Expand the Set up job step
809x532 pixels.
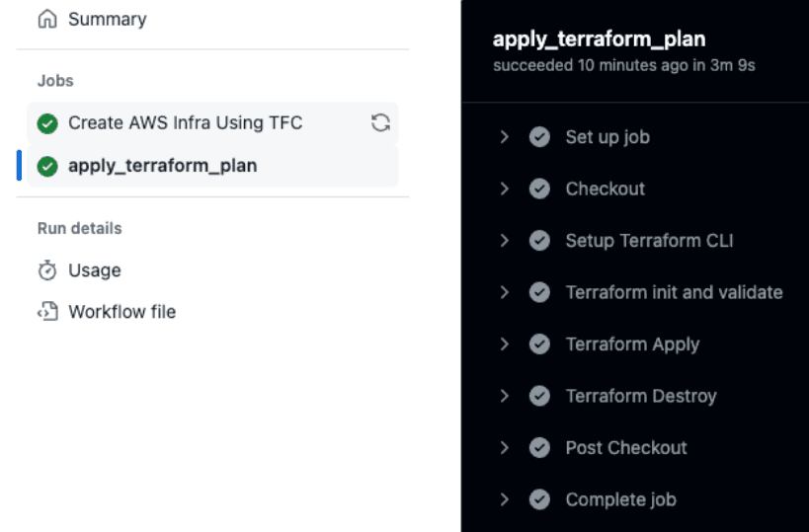coord(505,137)
